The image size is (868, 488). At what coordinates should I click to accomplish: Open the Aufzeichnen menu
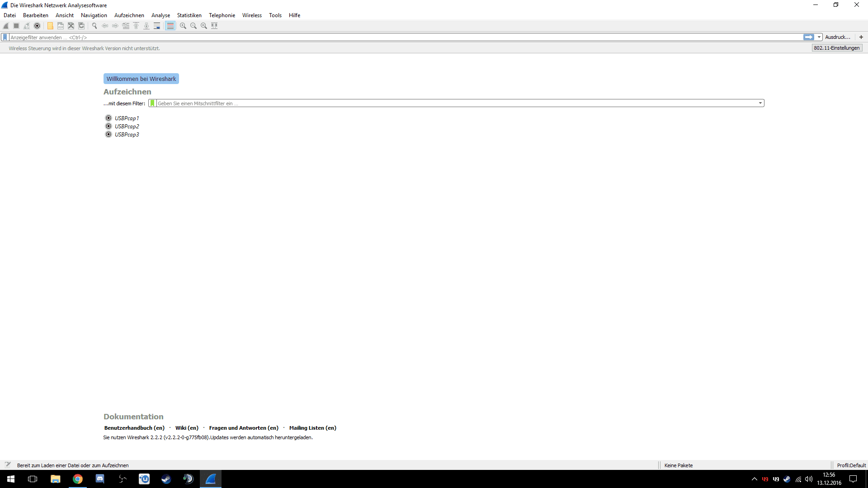(x=129, y=15)
